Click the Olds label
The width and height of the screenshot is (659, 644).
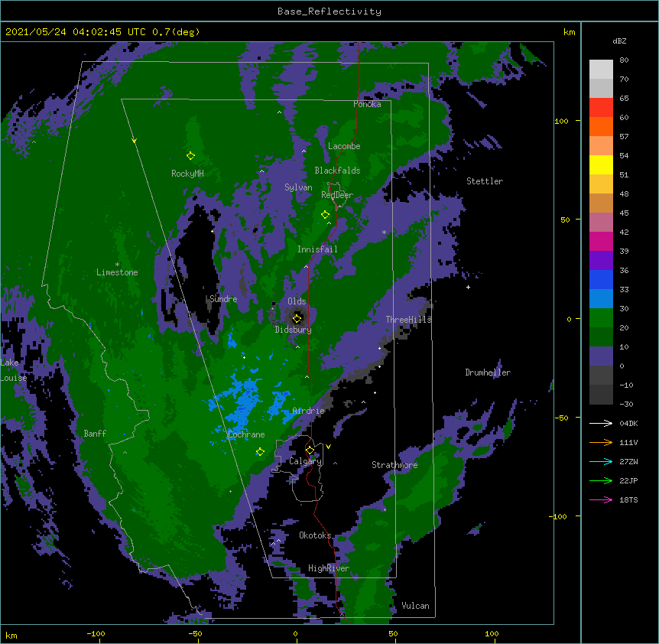pyautogui.click(x=297, y=301)
